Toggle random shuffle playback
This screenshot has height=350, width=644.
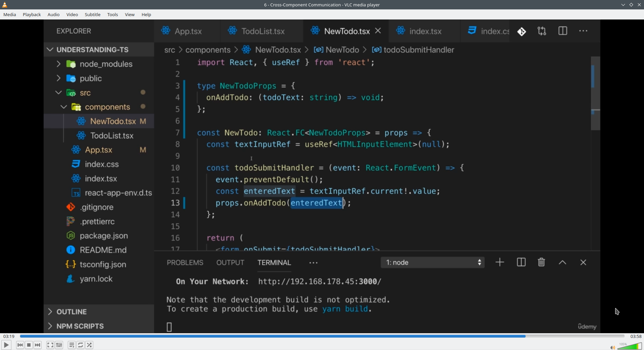pyautogui.click(x=89, y=345)
